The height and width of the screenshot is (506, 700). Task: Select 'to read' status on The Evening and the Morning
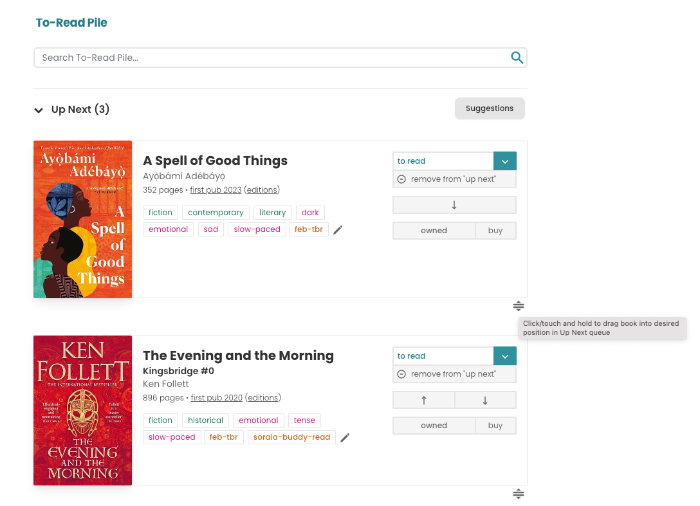(443, 356)
